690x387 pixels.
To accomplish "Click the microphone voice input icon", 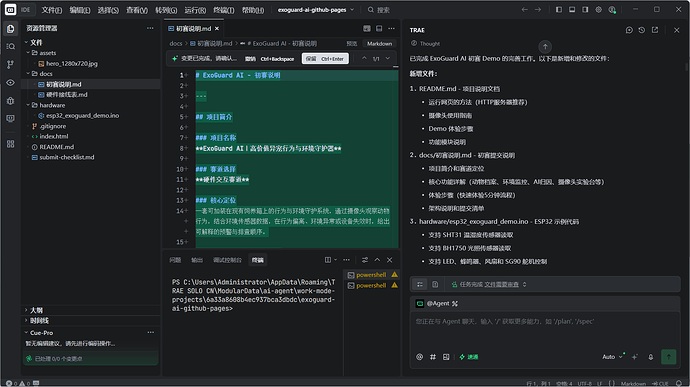I will coord(650,357).
